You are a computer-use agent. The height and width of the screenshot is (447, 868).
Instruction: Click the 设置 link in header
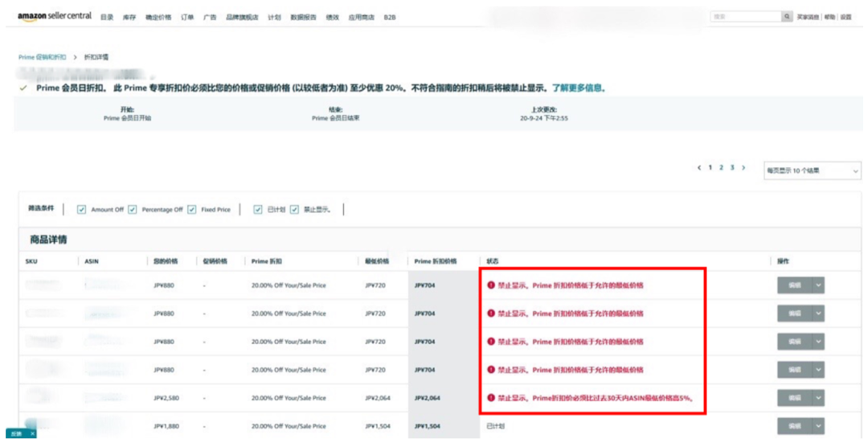click(x=845, y=17)
